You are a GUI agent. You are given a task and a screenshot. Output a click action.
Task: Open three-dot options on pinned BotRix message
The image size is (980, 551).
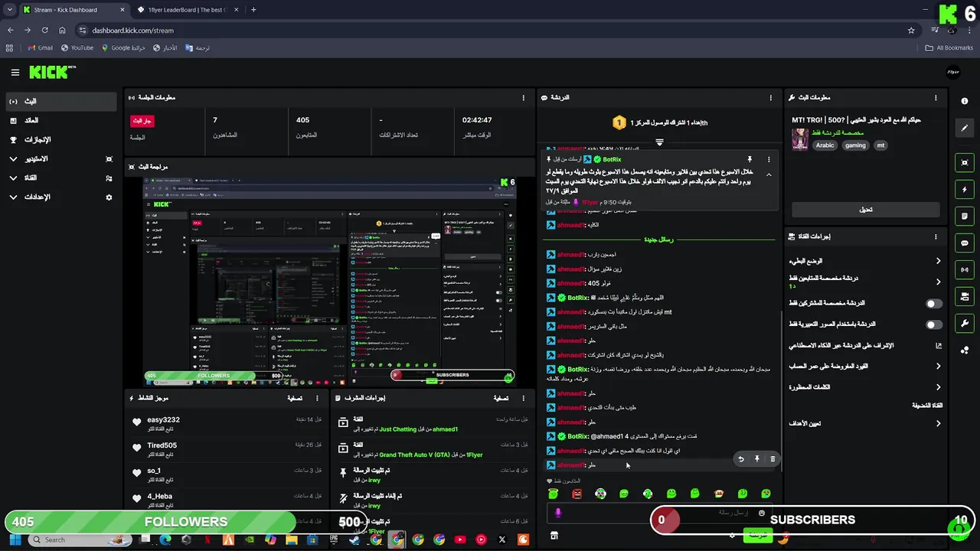[769, 159]
